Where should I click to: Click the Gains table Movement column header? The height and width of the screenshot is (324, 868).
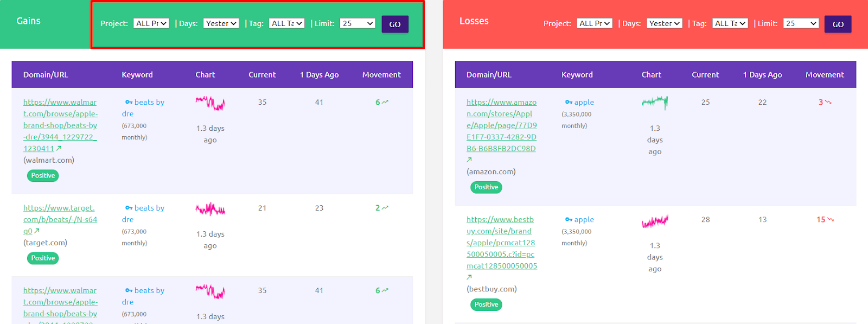tap(381, 74)
